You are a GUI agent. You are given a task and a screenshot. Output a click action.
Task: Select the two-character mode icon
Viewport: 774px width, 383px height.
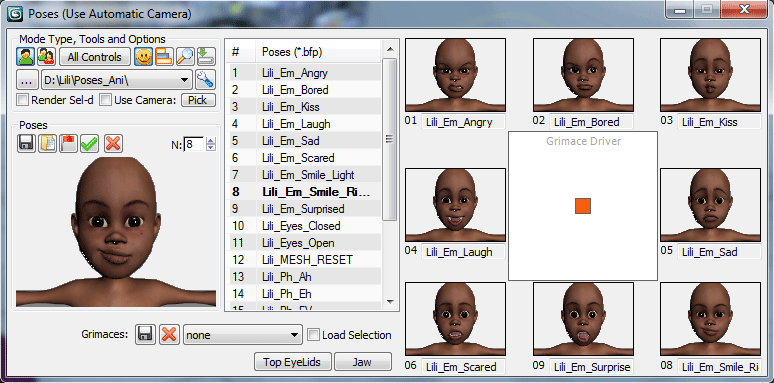click(46, 57)
